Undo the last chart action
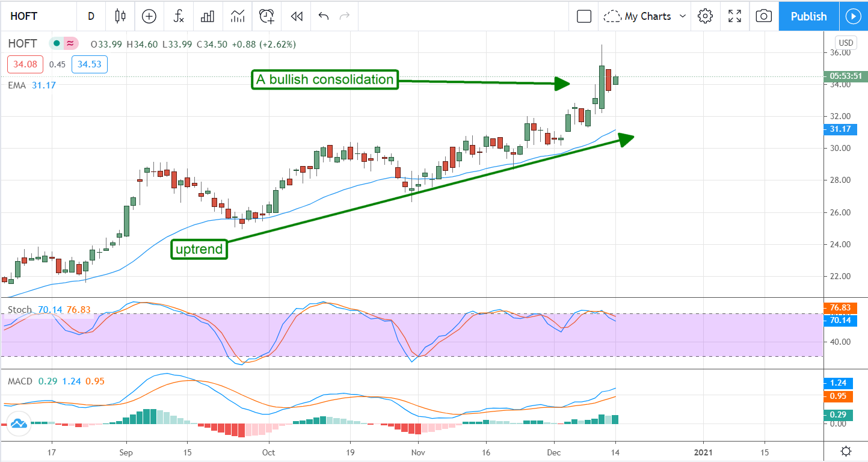The image size is (868, 462). (324, 16)
